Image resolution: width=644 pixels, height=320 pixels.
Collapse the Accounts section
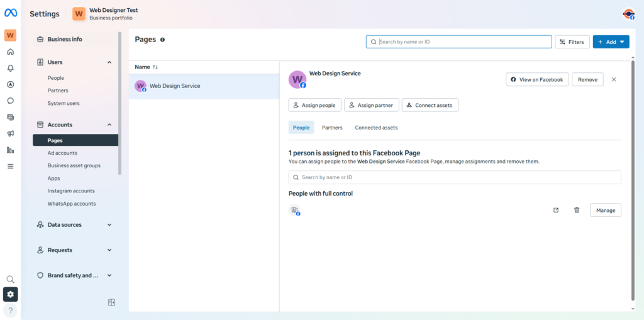[x=109, y=125]
